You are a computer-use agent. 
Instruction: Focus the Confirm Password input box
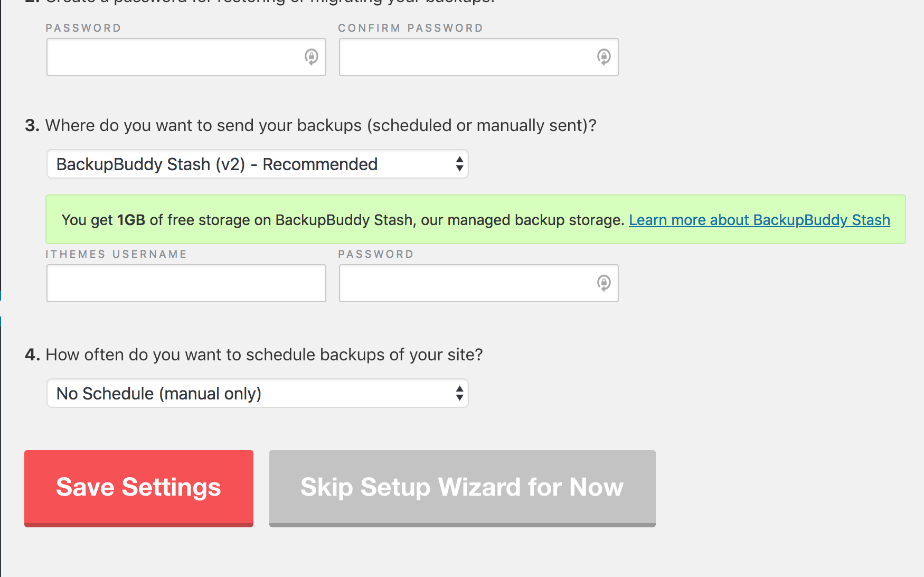(479, 57)
